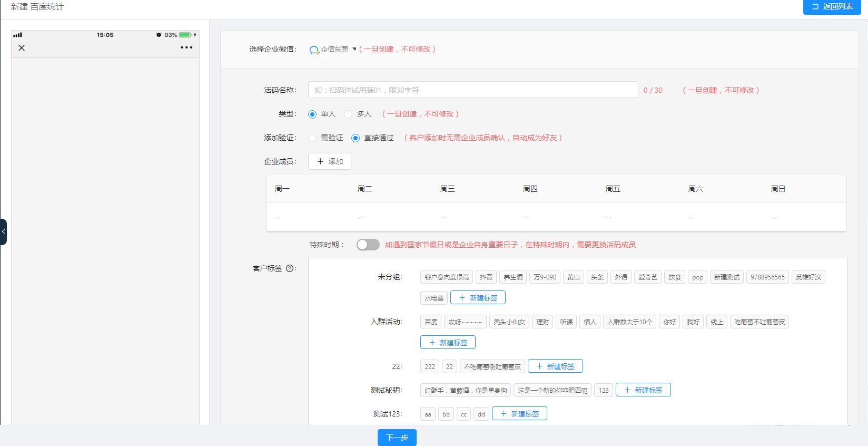
Task: Select the 黄山 tag
Action: (574, 277)
